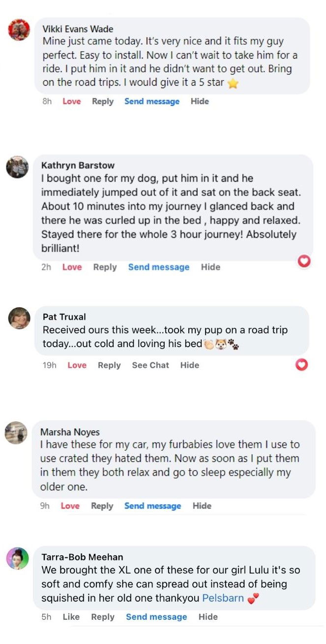View heart reaction on Pat Truxal's comment
Viewport: 326px width, 644px height.
[301, 365]
